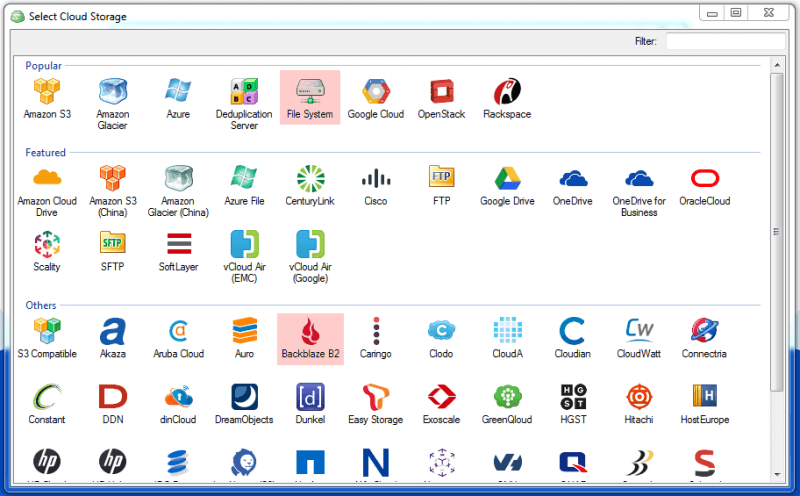The image size is (800, 496).
Task: Click the scrollbar down arrow
Action: (x=777, y=475)
